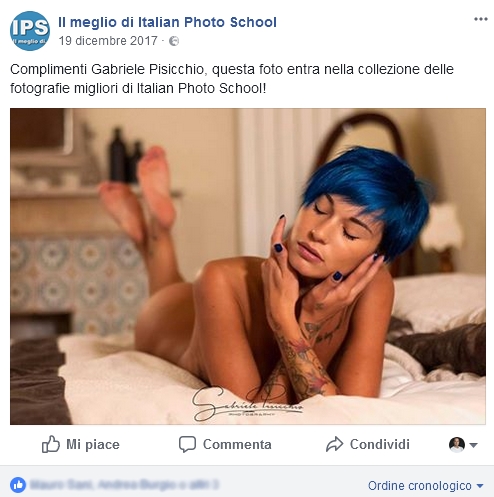
Task: Open the Ordine cronologico sorting dropdown
Action: (x=426, y=486)
